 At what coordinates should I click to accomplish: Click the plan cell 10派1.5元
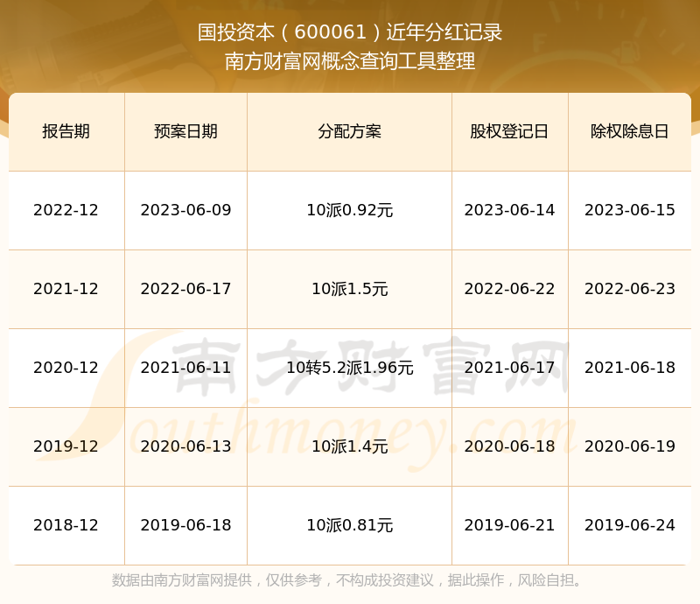pos(349,289)
